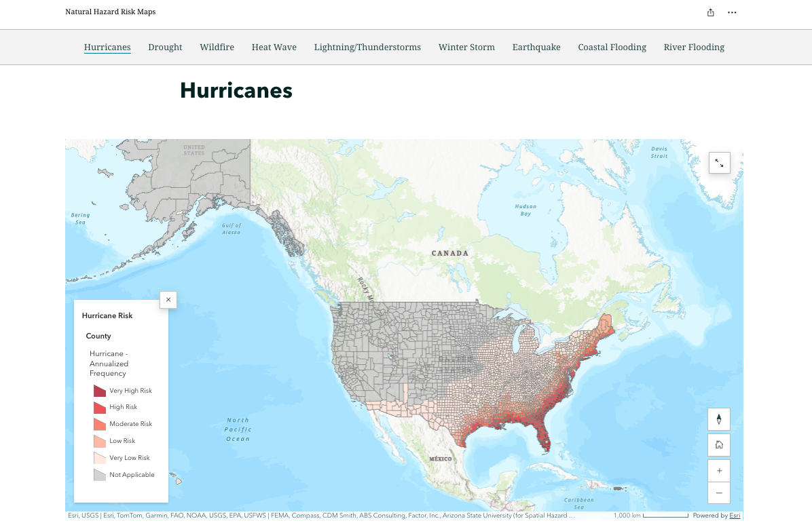Switch to the Wildfire tab
Image resolution: width=812 pixels, height=523 pixels.
(x=217, y=47)
